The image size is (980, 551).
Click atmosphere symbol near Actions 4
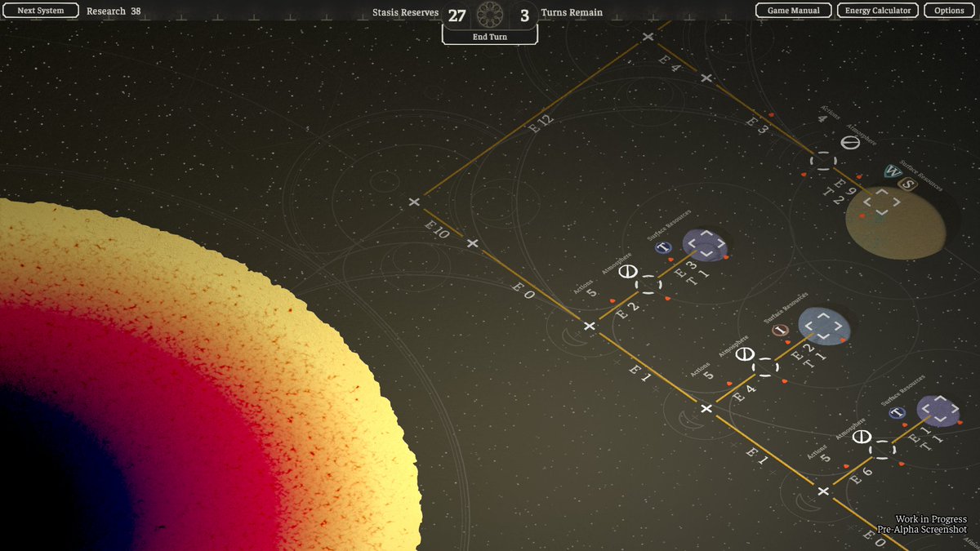(x=851, y=143)
